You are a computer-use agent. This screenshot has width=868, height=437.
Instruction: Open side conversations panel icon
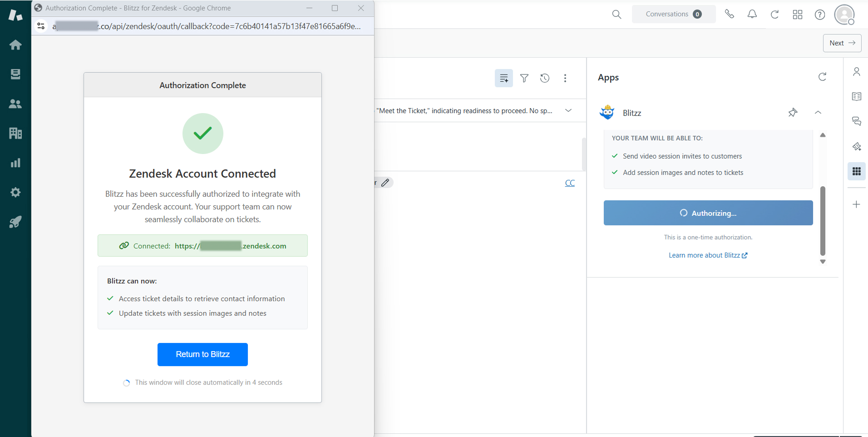(x=857, y=121)
